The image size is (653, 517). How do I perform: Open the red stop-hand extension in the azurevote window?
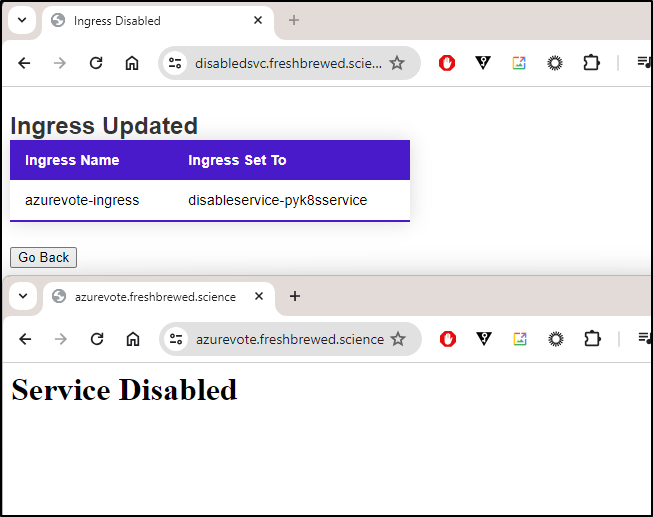tap(448, 339)
